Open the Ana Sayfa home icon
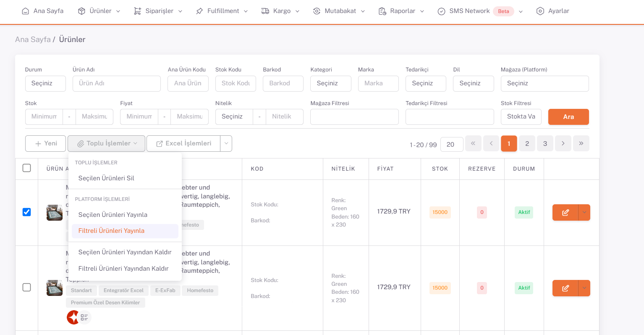The width and height of the screenshot is (644, 335). click(x=26, y=11)
